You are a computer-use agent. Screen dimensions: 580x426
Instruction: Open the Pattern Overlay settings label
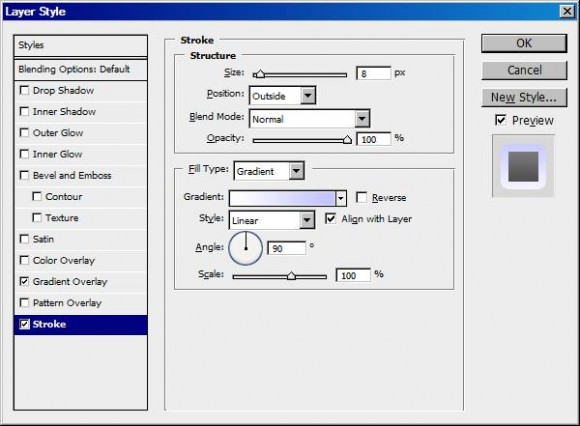coord(67,303)
